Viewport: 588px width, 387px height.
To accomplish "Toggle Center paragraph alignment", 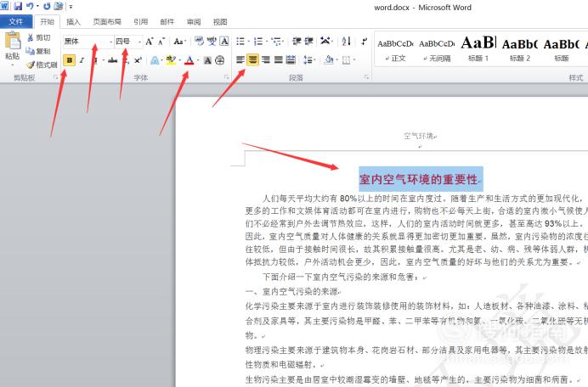I will 252,59.
